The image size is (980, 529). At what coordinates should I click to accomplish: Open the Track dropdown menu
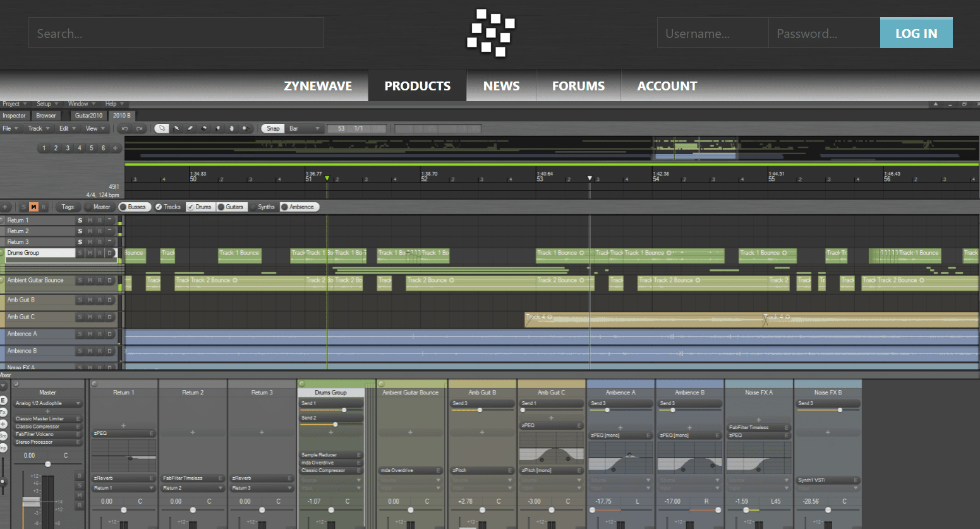(38, 128)
